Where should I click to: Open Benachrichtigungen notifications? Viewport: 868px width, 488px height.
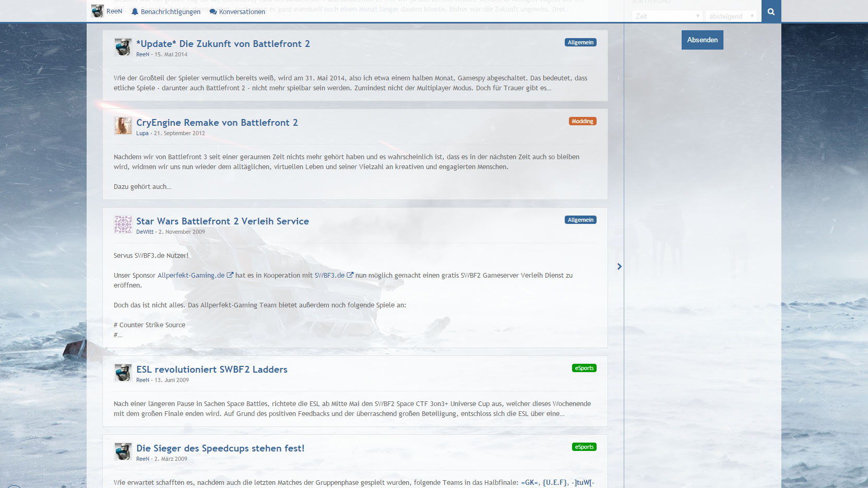coord(165,11)
